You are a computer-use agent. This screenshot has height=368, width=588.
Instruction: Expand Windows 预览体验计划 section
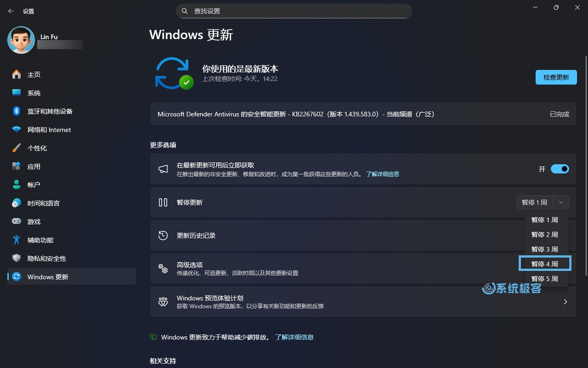pos(565,302)
